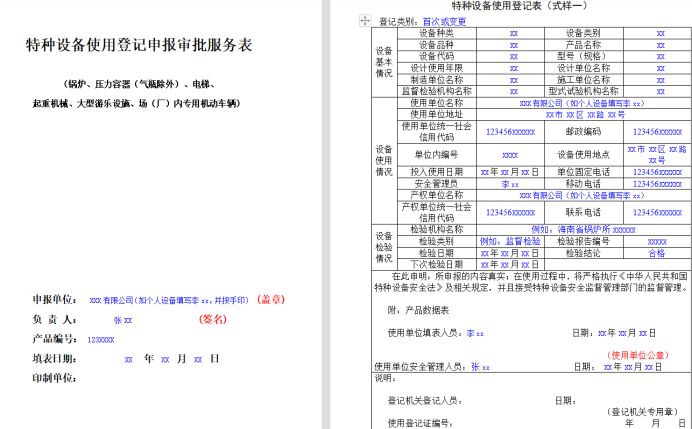
Task: Click the 检验报告编号 table cell
Action: 584,241
